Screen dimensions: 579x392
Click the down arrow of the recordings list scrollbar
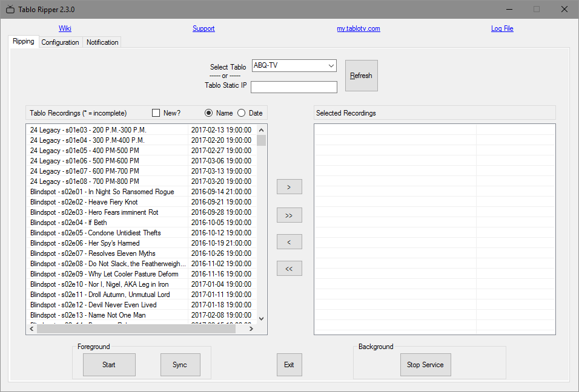pyautogui.click(x=261, y=318)
